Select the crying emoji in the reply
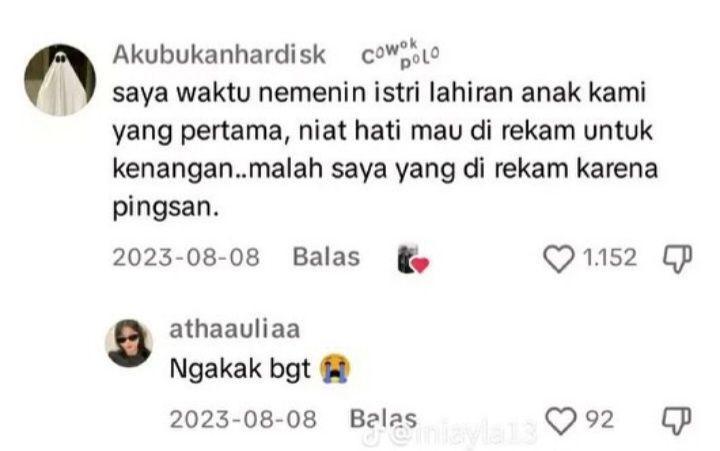This screenshot has width=720, height=451. coord(335,369)
